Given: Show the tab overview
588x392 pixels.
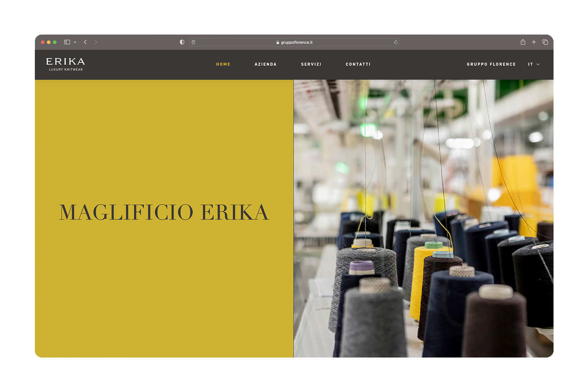Looking at the screenshot, I should (x=545, y=42).
